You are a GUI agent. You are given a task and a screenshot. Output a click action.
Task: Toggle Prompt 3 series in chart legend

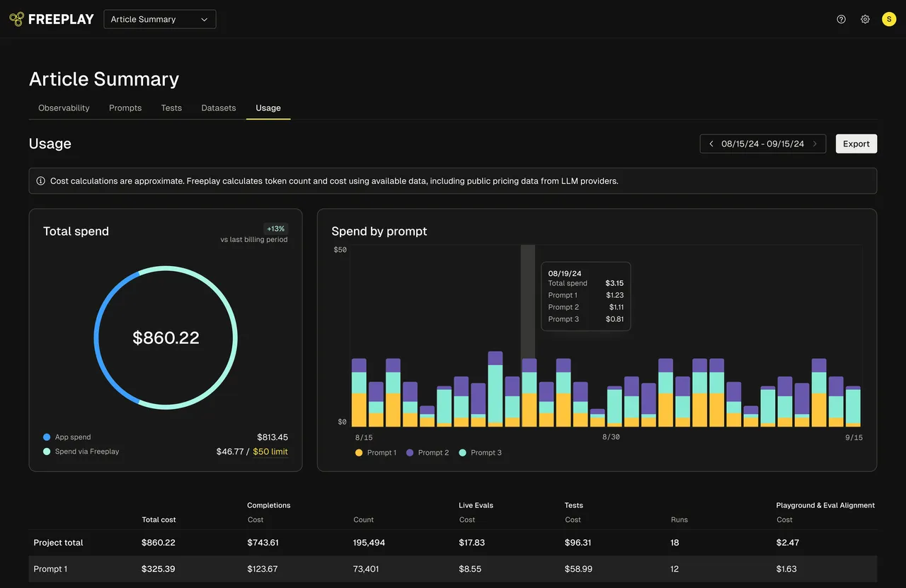tap(480, 453)
